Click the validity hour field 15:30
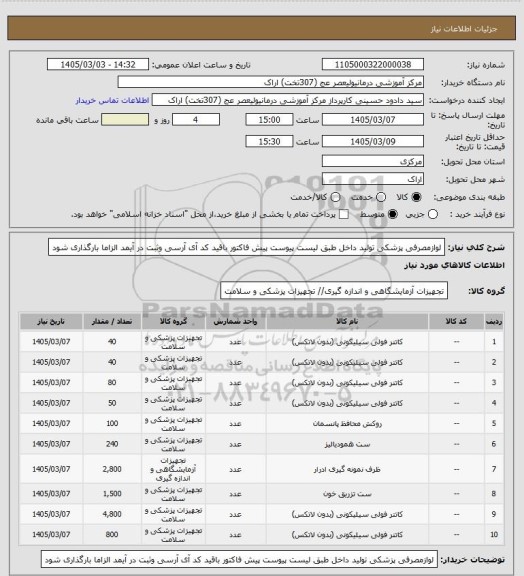The height and width of the screenshot is (576, 524). (x=269, y=141)
